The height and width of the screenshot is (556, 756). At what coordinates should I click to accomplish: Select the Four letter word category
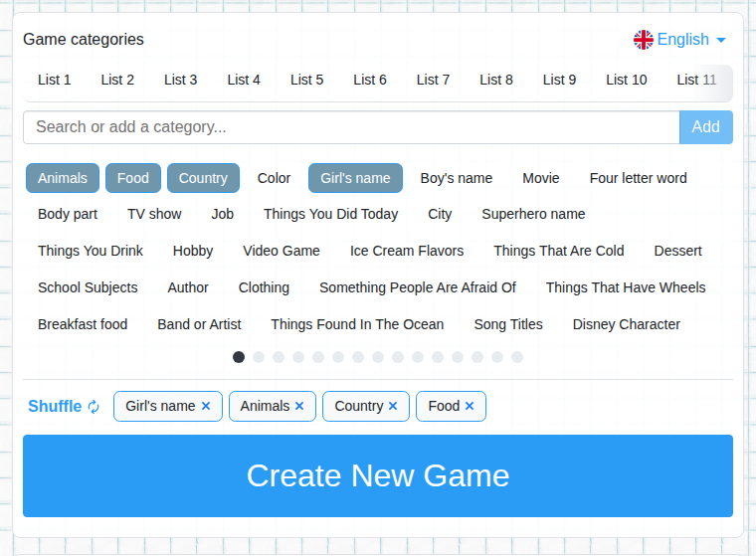click(x=638, y=178)
